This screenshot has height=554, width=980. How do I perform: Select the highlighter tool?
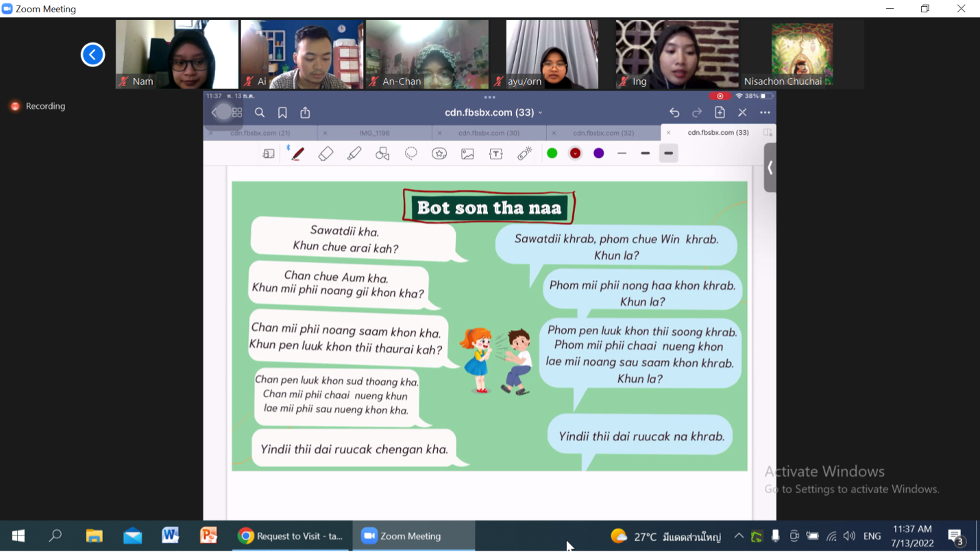click(354, 154)
